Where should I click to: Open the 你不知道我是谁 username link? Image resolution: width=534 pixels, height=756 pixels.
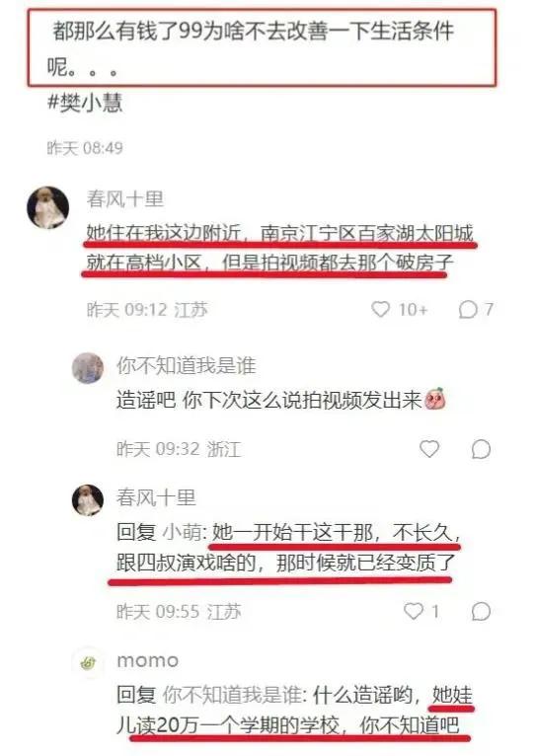(x=186, y=365)
